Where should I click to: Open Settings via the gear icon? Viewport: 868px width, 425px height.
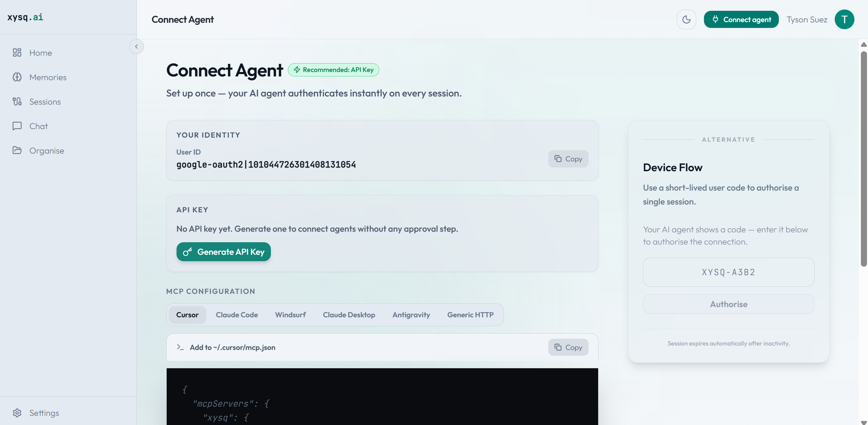point(17,413)
